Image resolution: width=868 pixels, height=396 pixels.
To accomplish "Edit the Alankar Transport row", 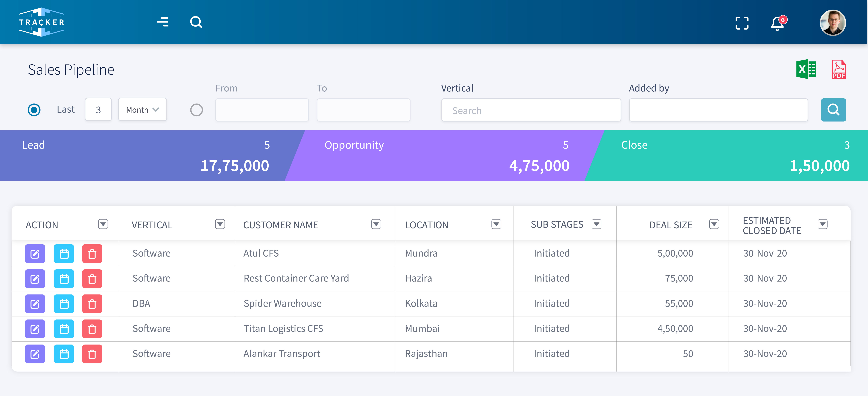I will 35,354.
